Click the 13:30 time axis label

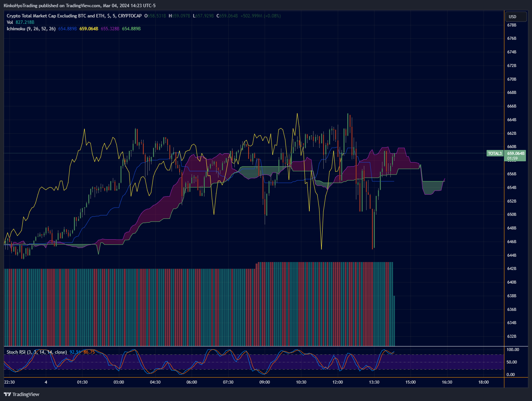point(374,382)
